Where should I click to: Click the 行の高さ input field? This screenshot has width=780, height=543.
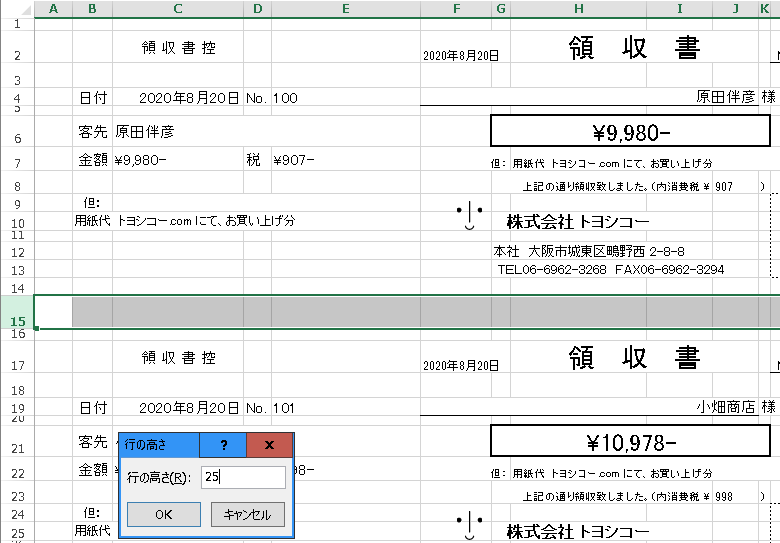[x=243, y=478]
